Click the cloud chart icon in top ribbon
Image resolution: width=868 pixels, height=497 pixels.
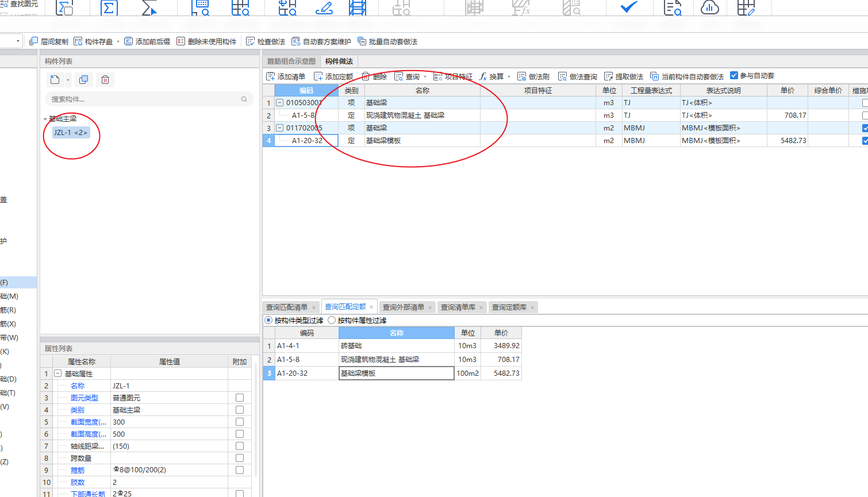pyautogui.click(x=710, y=7)
